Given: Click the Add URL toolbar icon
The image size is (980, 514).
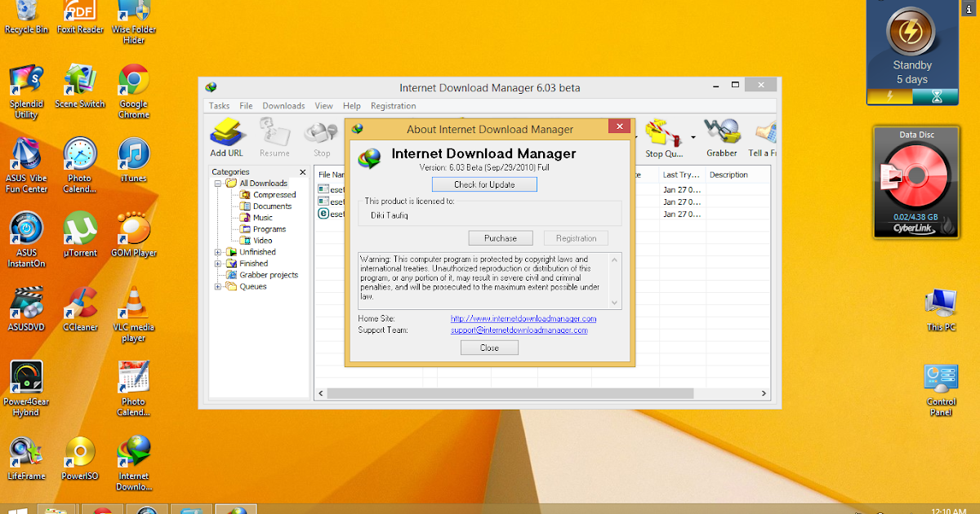Looking at the screenshot, I should click(226, 137).
